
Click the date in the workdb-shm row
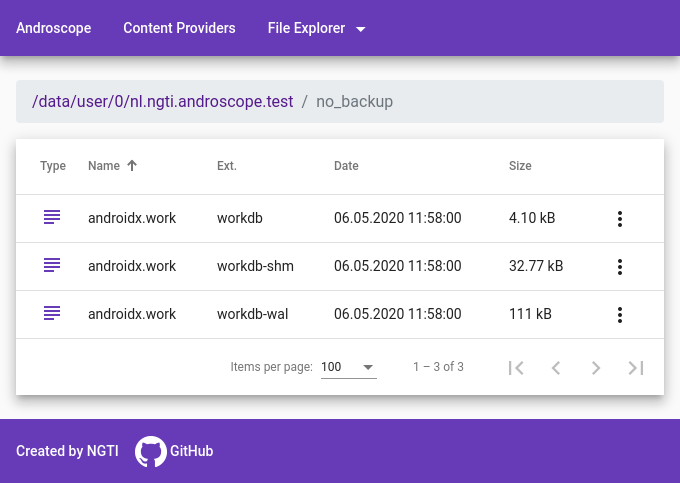(x=398, y=266)
